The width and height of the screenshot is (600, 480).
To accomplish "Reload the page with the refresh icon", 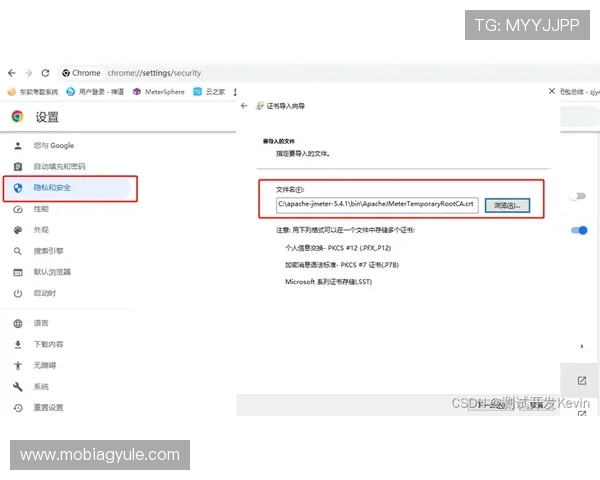I will point(45,73).
